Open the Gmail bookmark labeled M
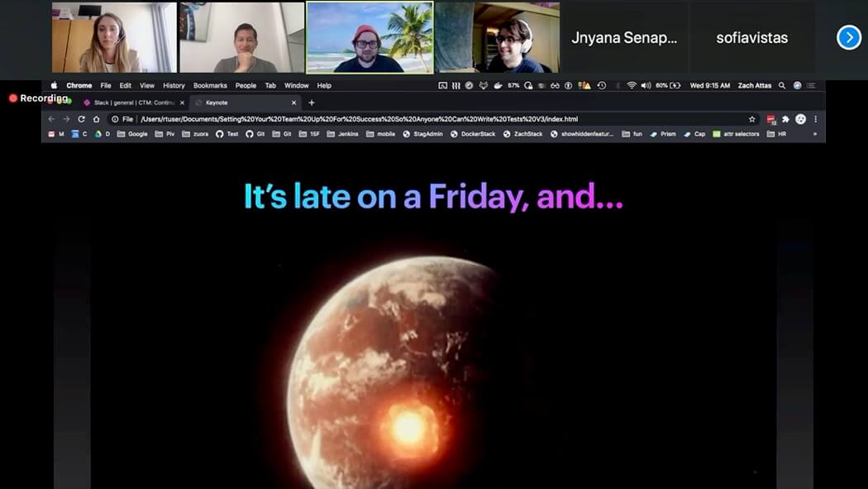The width and height of the screenshot is (868, 489). point(56,134)
